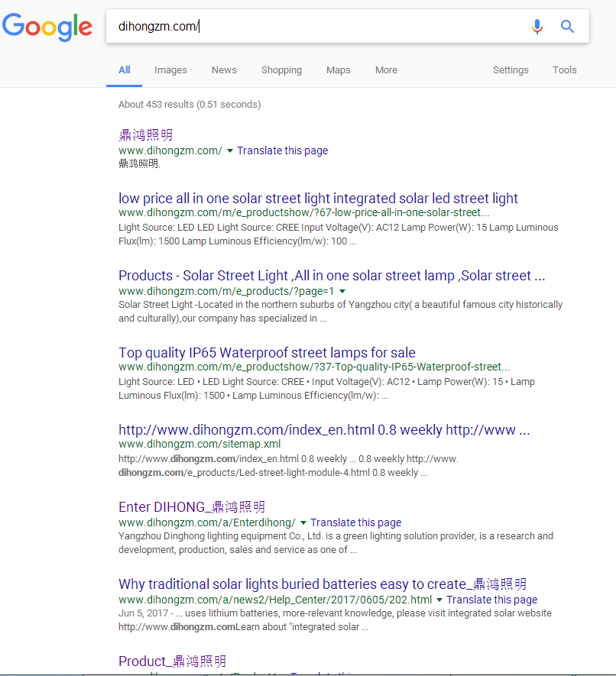Expand arrow next to www.dihongzm.com/ URL
This screenshot has width=616, height=676.
[230, 151]
